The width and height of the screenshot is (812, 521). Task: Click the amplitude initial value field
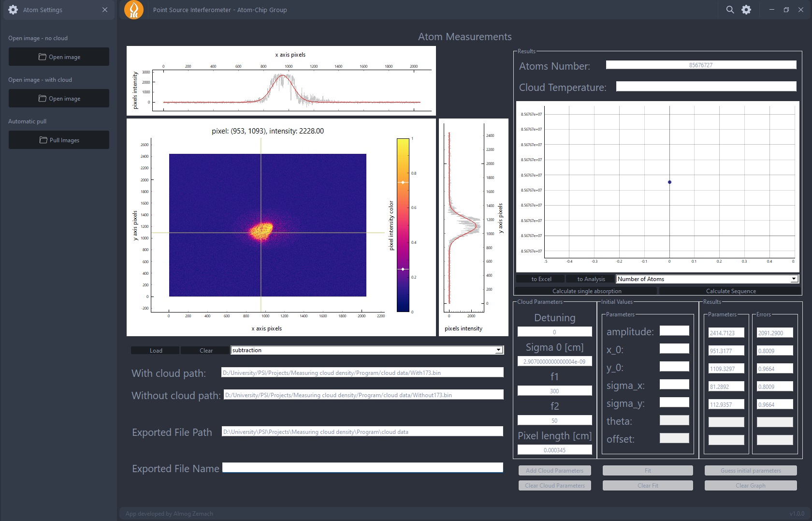click(x=674, y=330)
